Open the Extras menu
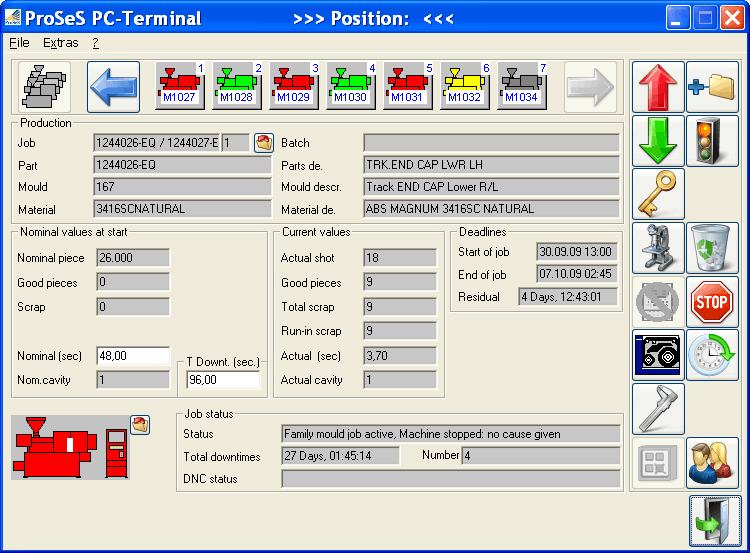This screenshot has height=553, width=750. pos(60,43)
